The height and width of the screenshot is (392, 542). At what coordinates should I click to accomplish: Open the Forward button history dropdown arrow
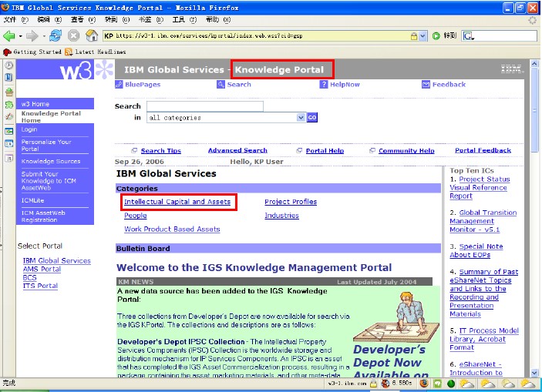(x=44, y=36)
